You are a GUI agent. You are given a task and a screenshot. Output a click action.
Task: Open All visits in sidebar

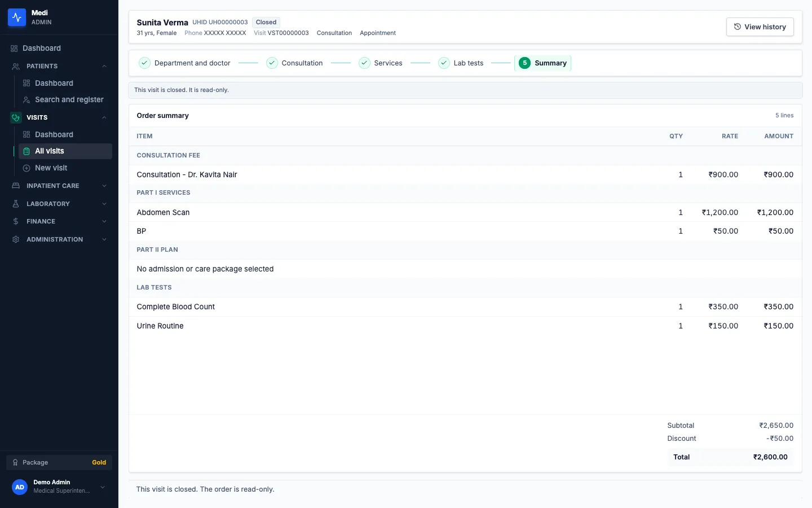click(x=65, y=151)
